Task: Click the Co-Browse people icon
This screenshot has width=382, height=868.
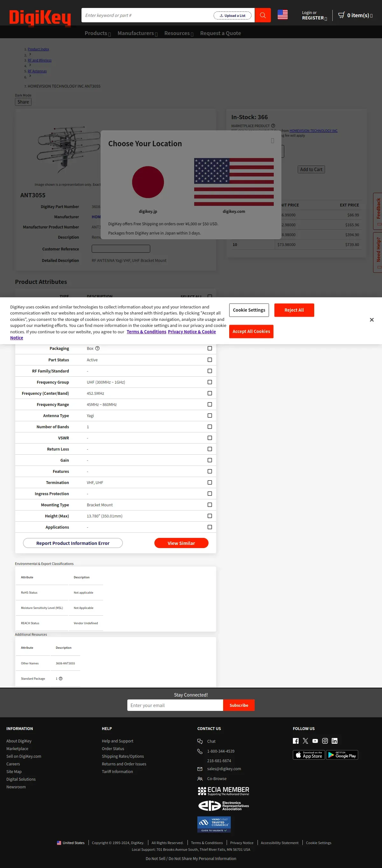Action: [200, 779]
